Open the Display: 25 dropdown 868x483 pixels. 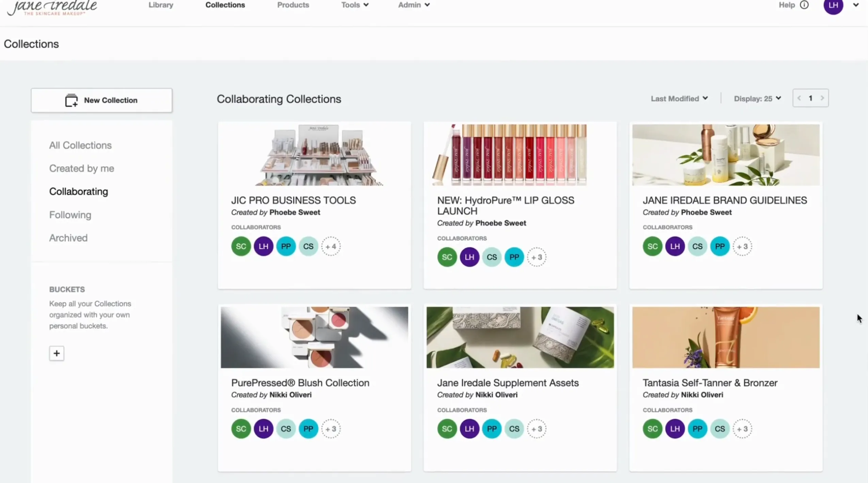(757, 98)
